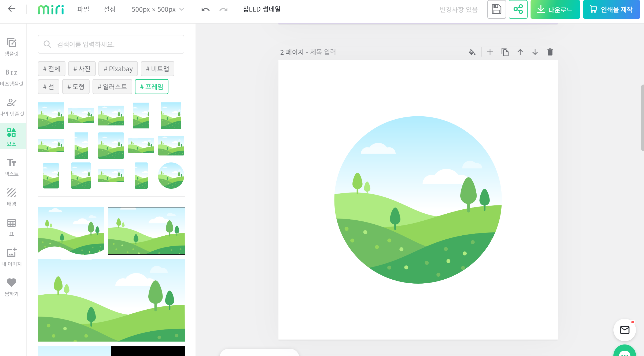Open the 찜하기 favorites heart panel
Image resolution: width=644 pixels, height=356 pixels.
(x=12, y=287)
